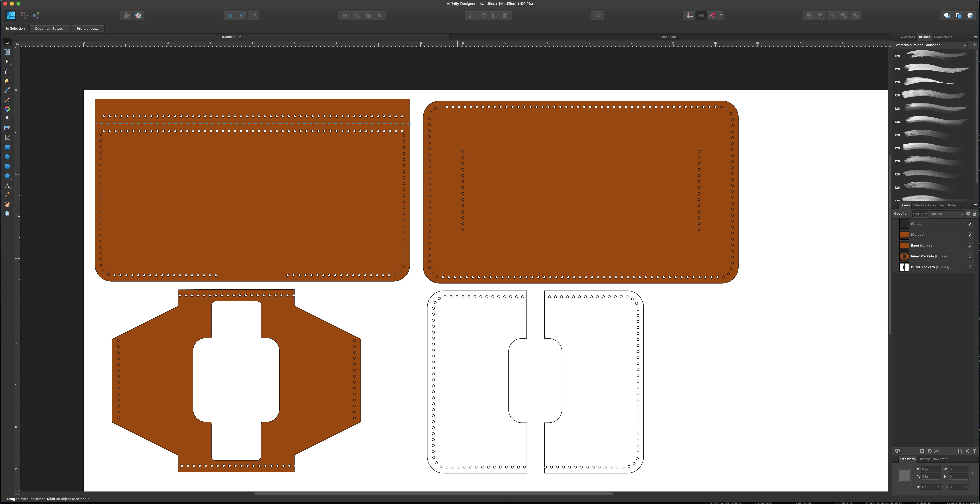
Task: Select the Place Image tool
Action: point(7,128)
